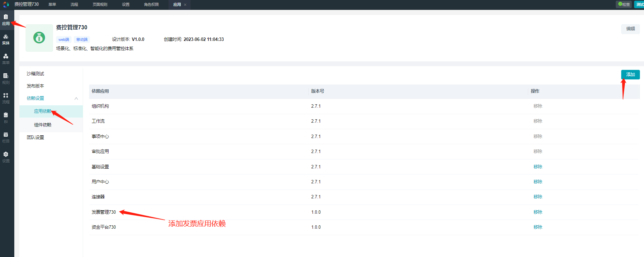Open the 页面规则 tab

point(100,4)
